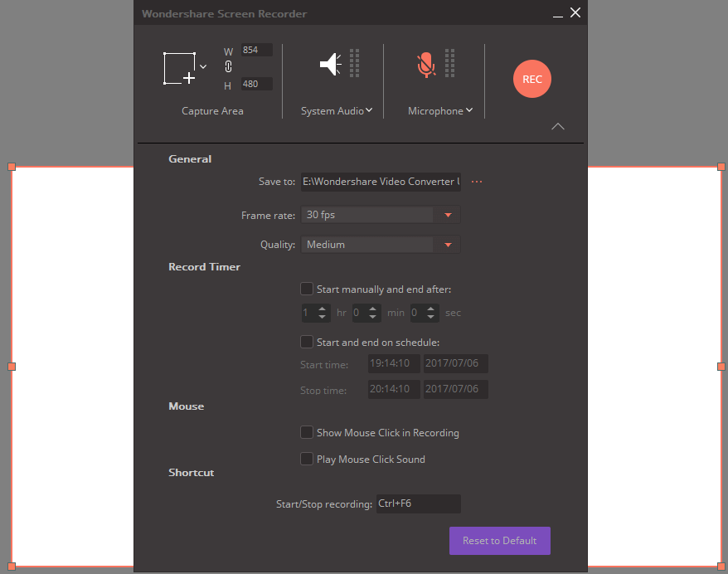This screenshot has height=574, width=728.
Task: Click the Stop time date field
Action: pos(456,389)
